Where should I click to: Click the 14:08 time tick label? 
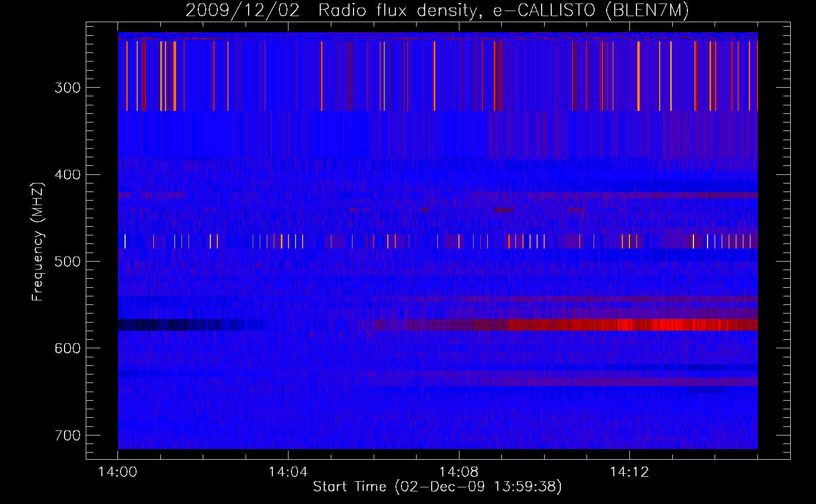[x=458, y=472]
